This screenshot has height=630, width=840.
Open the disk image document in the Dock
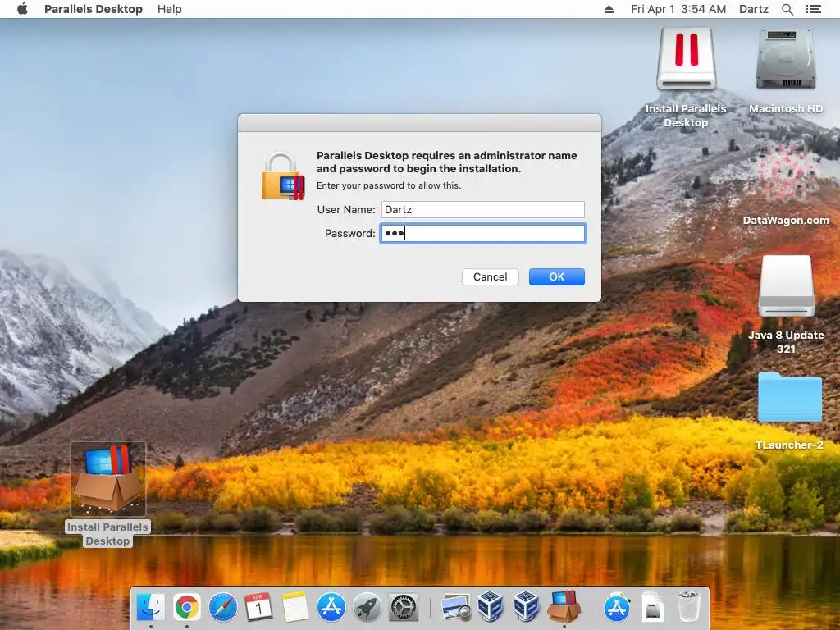[x=653, y=608]
